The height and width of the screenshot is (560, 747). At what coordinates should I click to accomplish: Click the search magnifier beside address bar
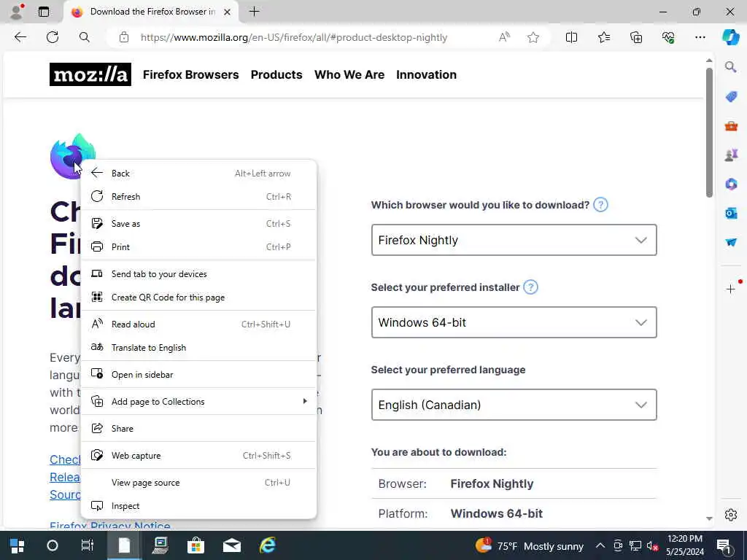click(85, 37)
